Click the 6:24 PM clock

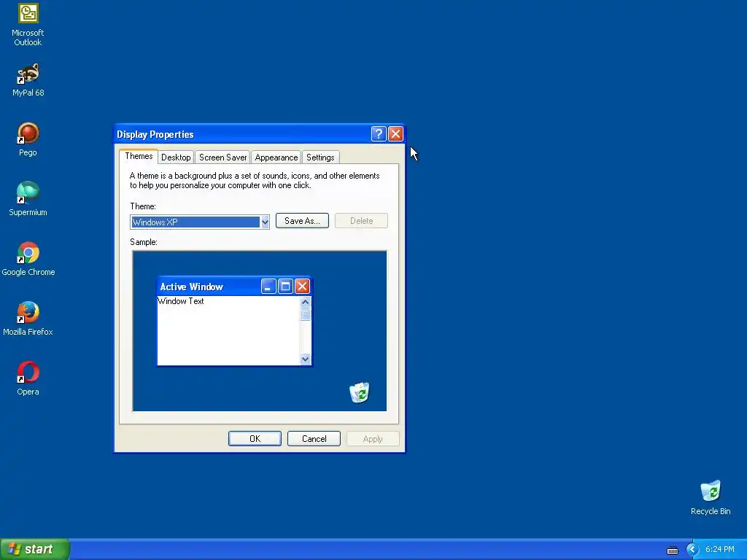coord(719,550)
